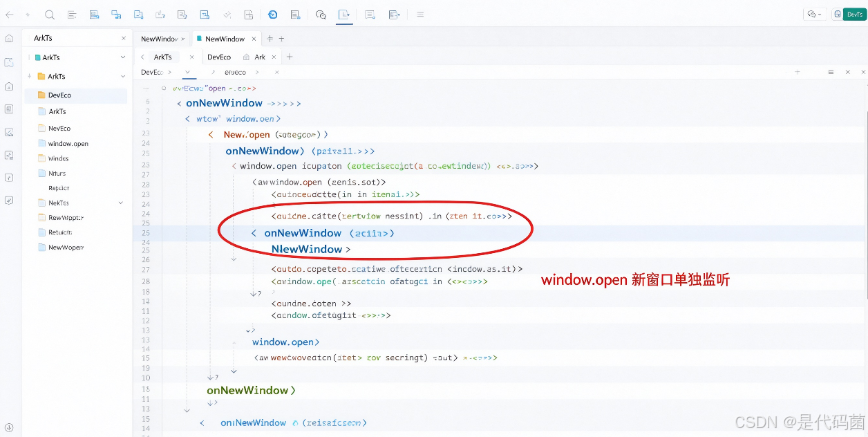Screen dimensions: 868x437
Task: Click the back arrow in the top toolbar
Action: click(10, 15)
